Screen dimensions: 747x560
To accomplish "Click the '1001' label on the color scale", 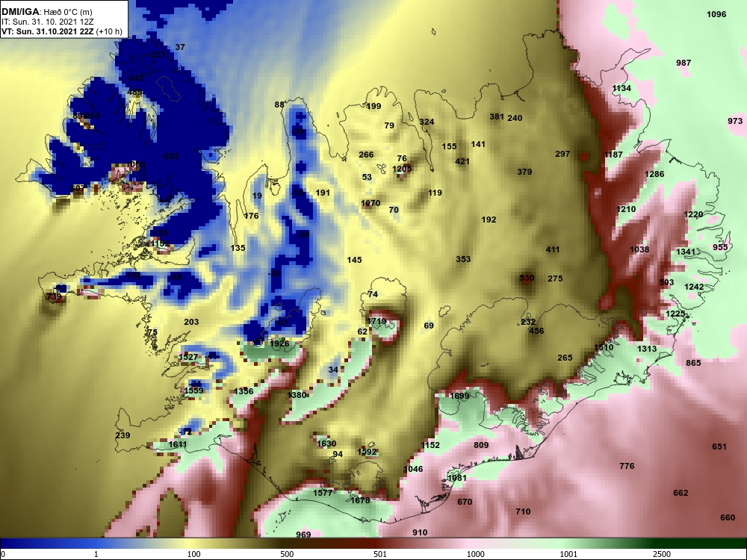I will 568,554.
